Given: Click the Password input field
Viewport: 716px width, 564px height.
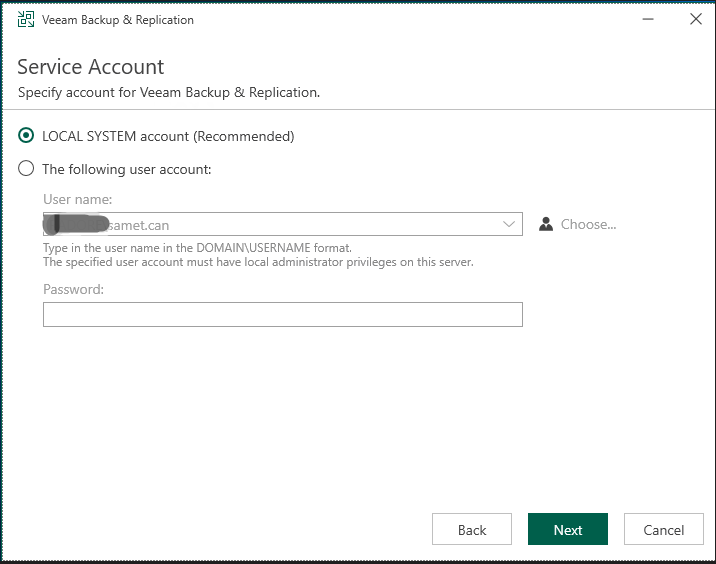Looking at the screenshot, I should tap(283, 314).
